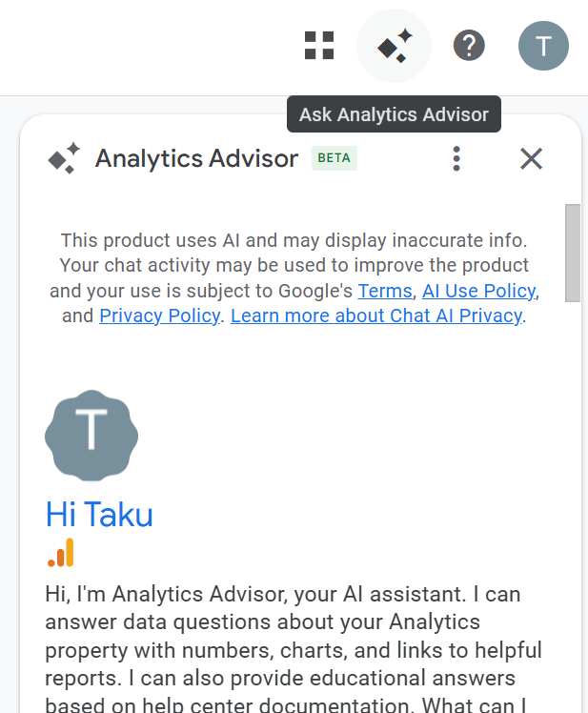Open the three-dot more options menu
This screenshot has width=588, height=713.
[x=456, y=158]
